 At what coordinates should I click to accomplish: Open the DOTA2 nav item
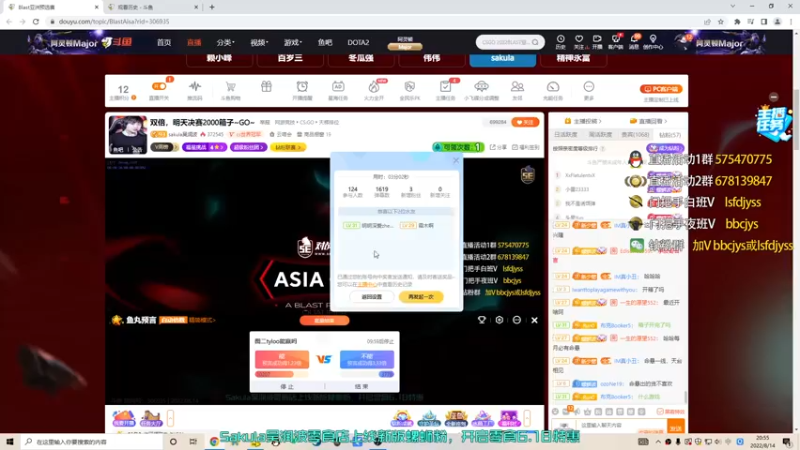[x=358, y=42]
